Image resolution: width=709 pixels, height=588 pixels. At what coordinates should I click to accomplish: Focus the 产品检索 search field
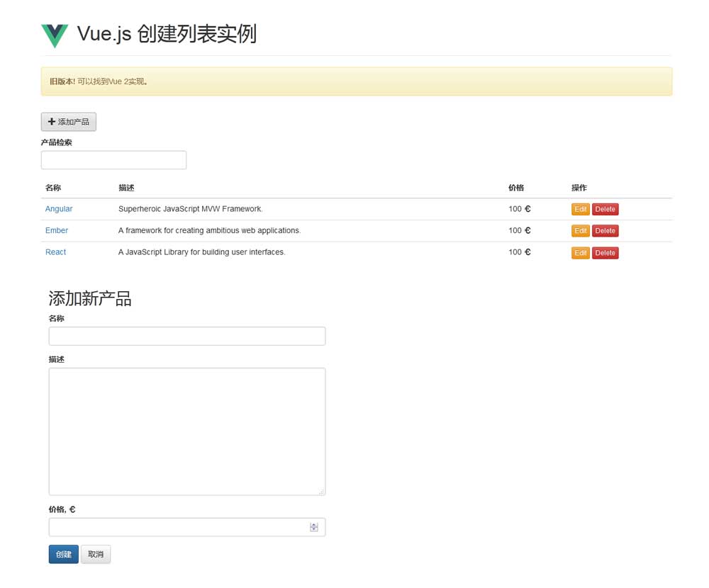[x=113, y=160]
